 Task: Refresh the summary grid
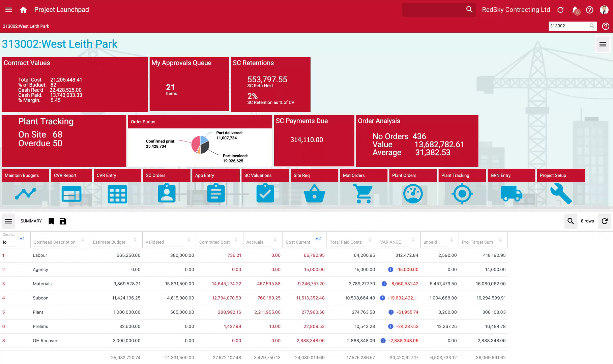point(605,221)
